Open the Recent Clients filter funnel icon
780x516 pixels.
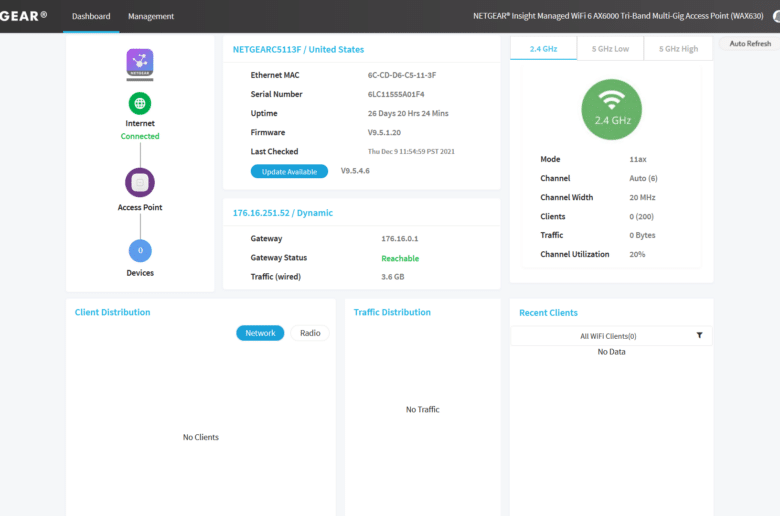point(699,335)
